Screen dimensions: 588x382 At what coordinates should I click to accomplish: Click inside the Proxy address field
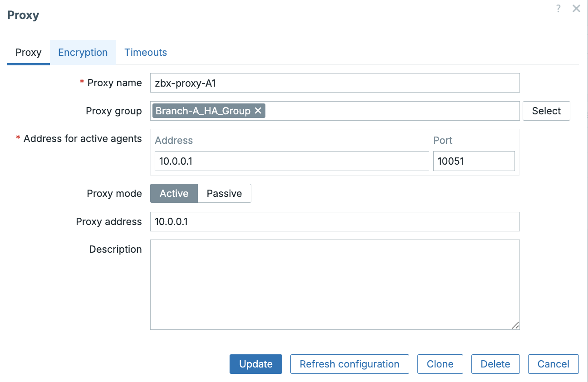335,221
